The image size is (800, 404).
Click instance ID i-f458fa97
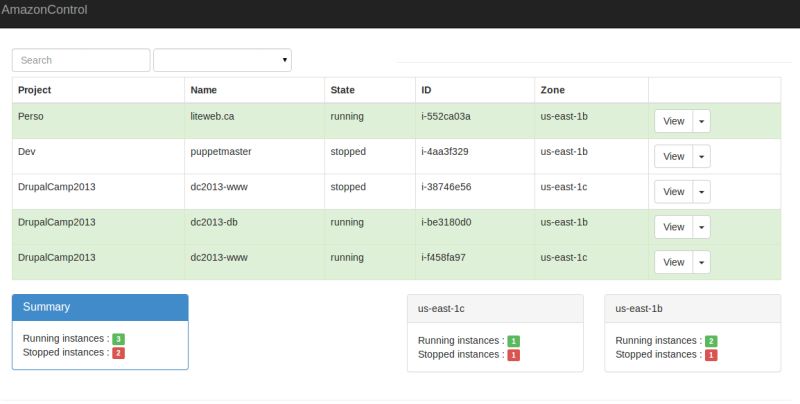tap(443, 257)
